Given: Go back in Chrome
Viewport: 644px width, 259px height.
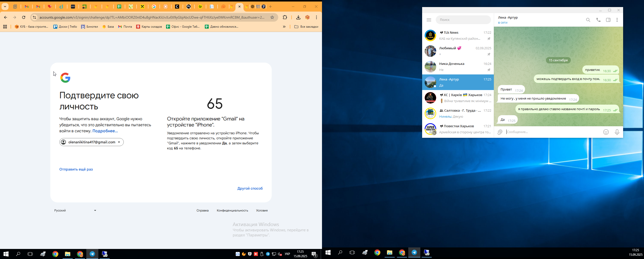Looking at the screenshot, I should pos(6,17).
